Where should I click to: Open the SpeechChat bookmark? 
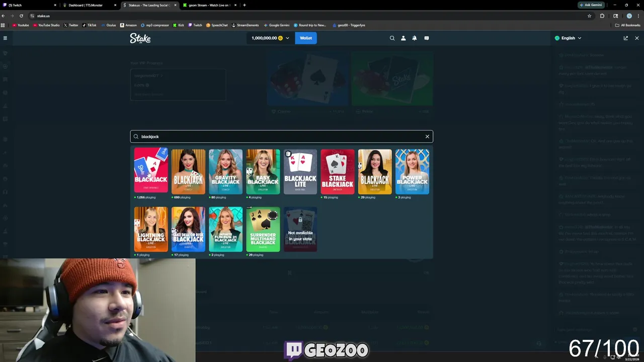217,25
